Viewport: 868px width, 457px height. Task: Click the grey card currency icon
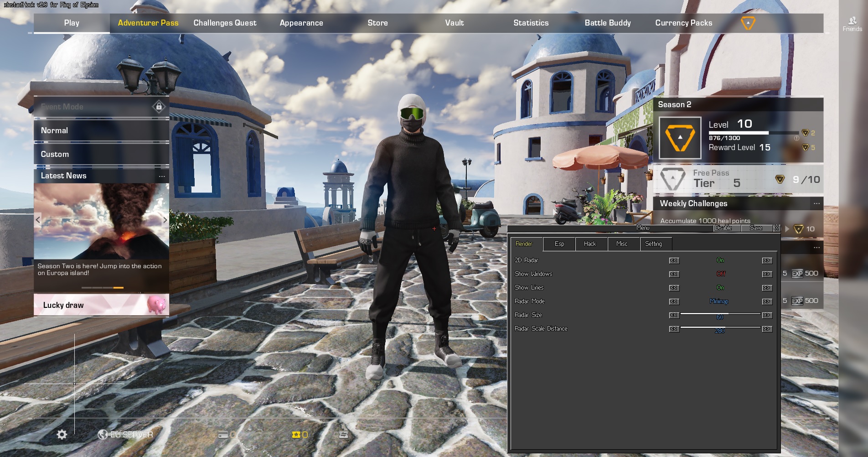[x=223, y=435]
